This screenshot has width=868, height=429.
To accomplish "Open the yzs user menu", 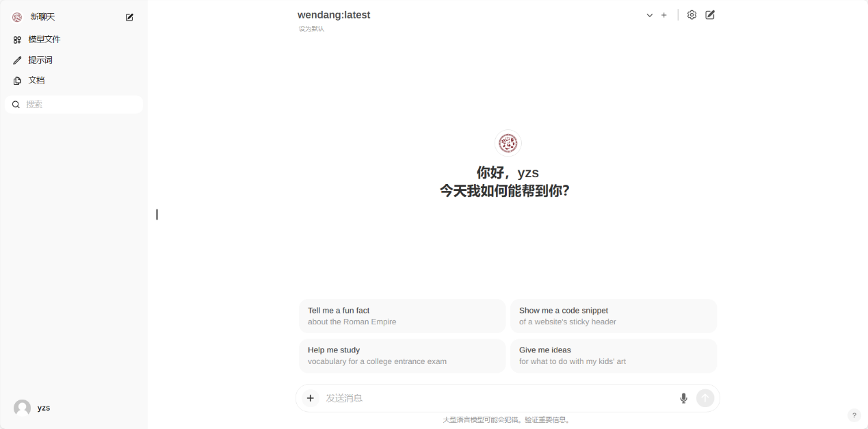I will coord(74,408).
